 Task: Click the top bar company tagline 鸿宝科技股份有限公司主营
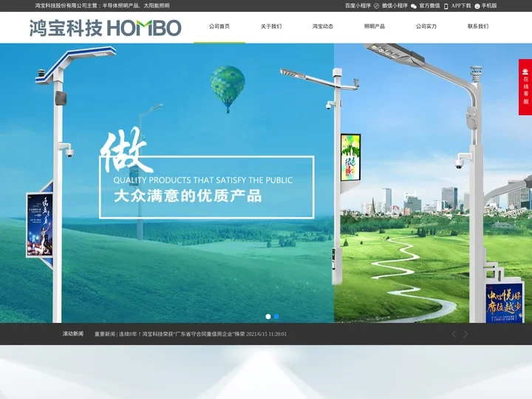pos(102,6)
